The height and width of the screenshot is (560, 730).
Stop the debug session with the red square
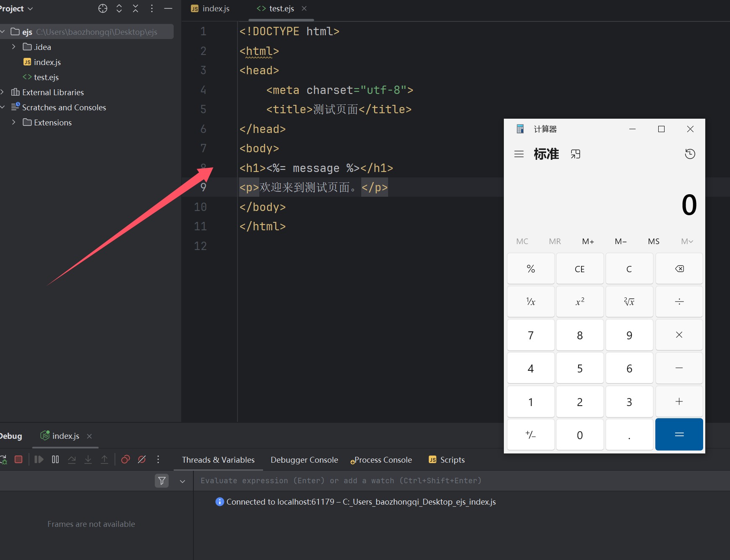coord(18,459)
